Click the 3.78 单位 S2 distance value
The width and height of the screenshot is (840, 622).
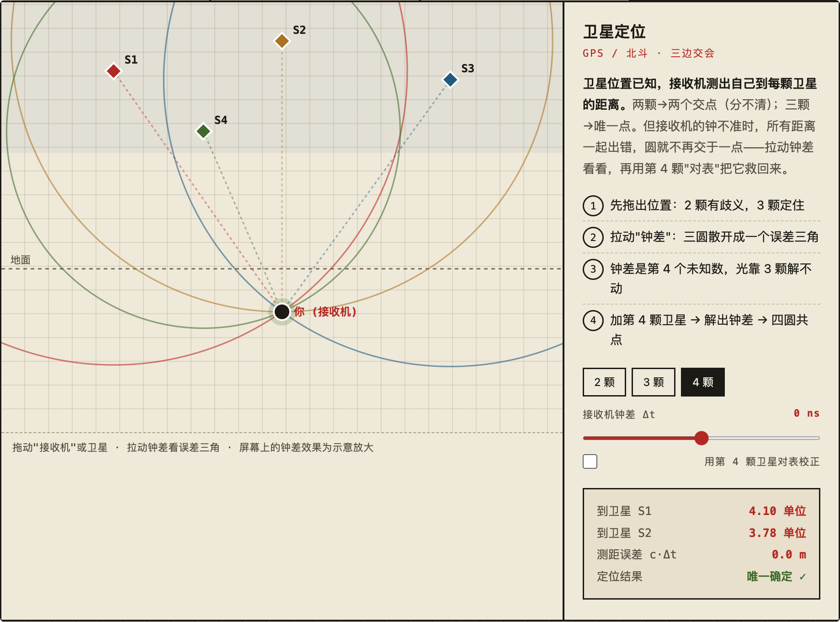click(777, 533)
